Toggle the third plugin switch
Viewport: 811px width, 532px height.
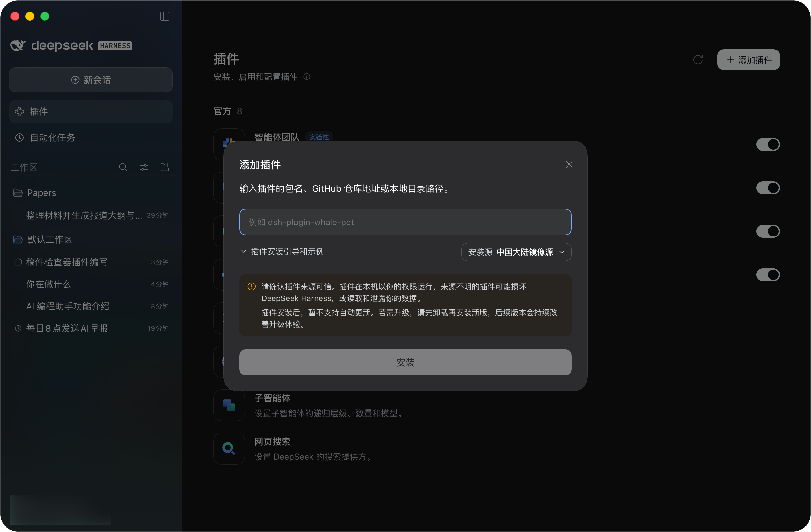768,231
